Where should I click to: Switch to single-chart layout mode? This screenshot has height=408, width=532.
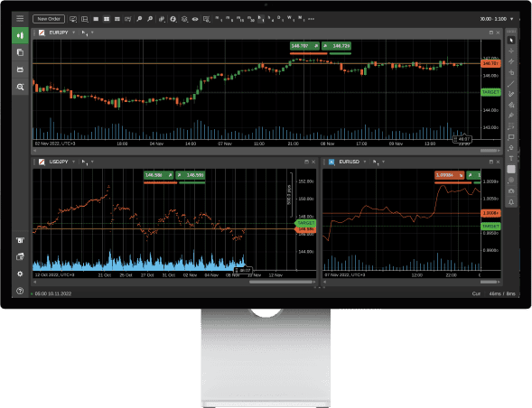click(x=96, y=19)
